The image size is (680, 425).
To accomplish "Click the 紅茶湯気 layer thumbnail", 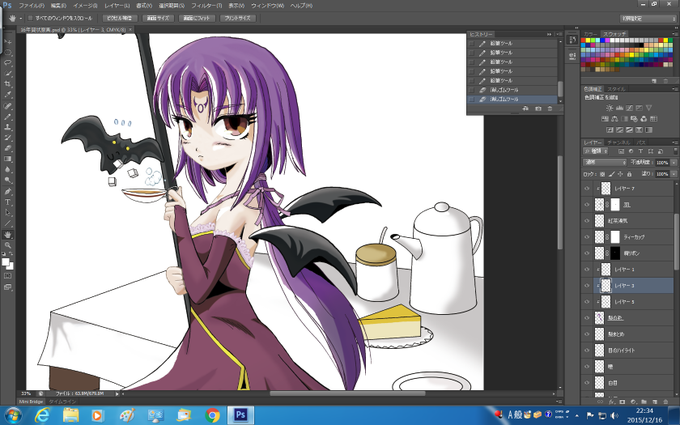I will pyautogui.click(x=599, y=221).
